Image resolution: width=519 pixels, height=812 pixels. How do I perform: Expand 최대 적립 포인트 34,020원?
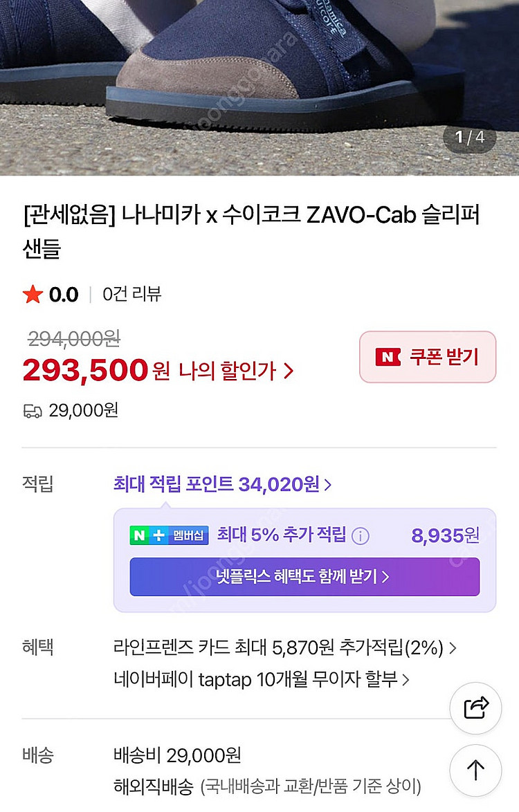[x=222, y=484]
